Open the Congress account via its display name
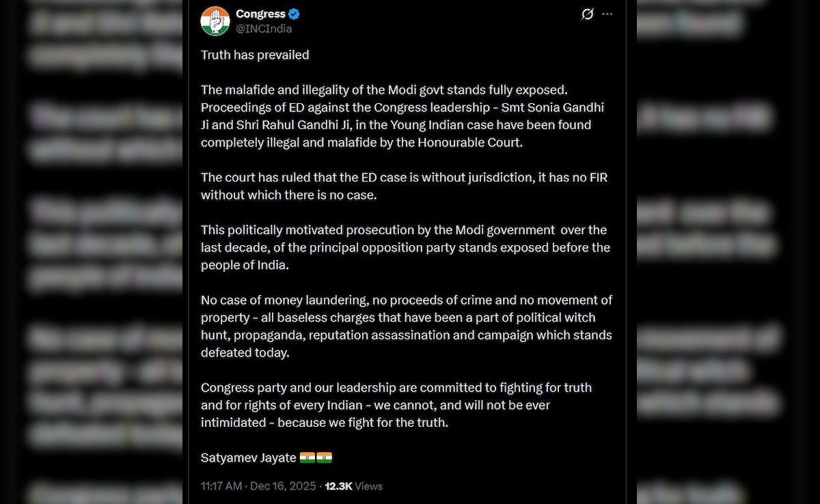 pyautogui.click(x=261, y=14)
